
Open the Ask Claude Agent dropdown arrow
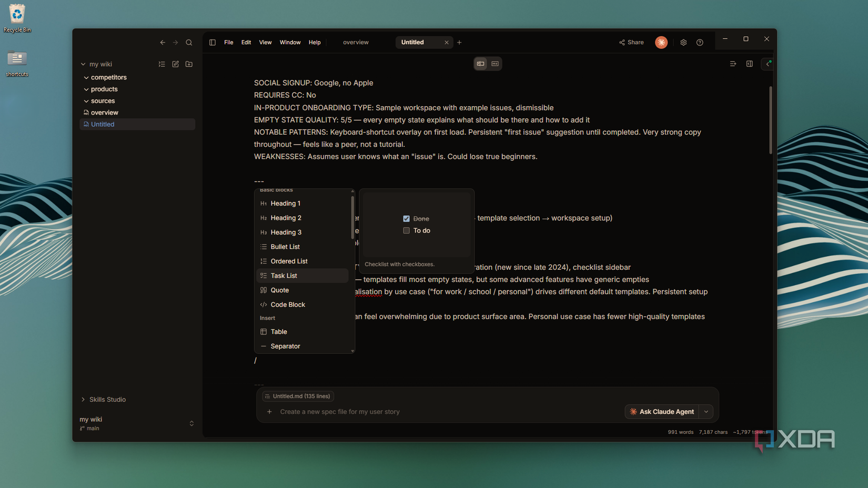706,412
